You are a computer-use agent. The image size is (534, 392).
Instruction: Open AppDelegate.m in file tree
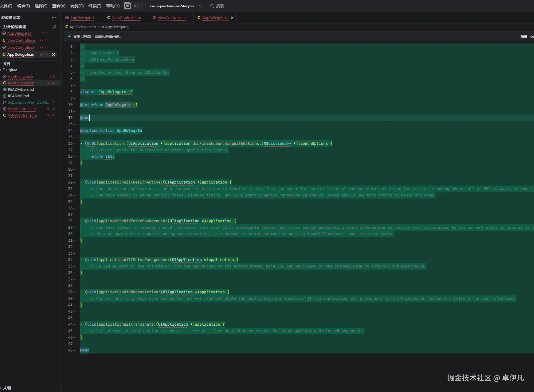(x=21, y=83)
